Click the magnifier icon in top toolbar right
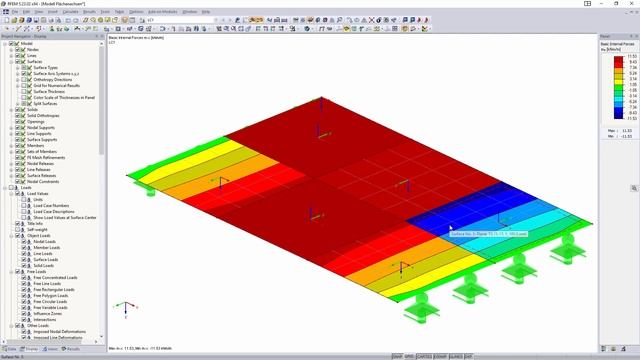 point(340,20)
